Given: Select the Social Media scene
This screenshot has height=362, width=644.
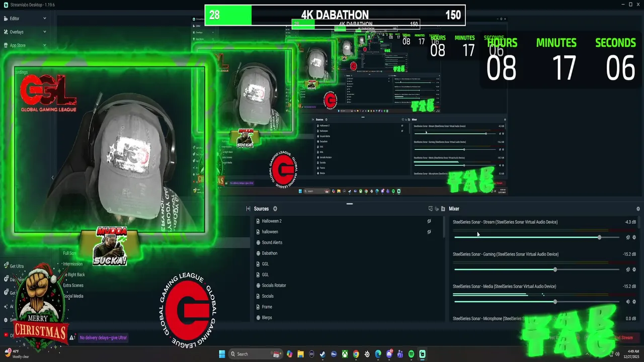Looking at the screenshot, I should (x=73, y=296).
